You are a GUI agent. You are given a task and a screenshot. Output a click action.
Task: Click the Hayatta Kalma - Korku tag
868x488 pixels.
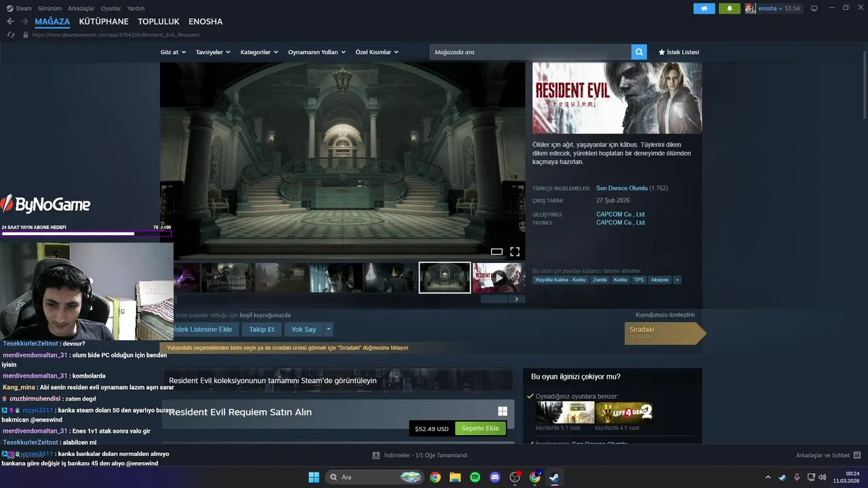(x=560, y=280)
